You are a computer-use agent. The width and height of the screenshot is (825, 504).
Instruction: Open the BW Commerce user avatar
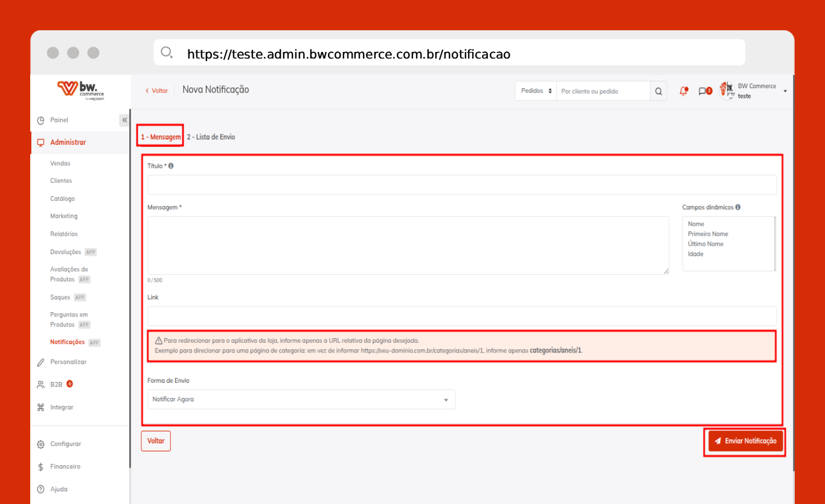click(x=727, y=91)
